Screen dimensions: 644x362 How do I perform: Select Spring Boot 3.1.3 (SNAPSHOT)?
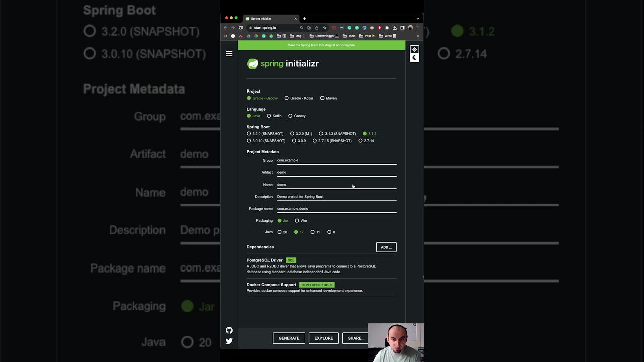pyautogui.click(x=338, y=134)
